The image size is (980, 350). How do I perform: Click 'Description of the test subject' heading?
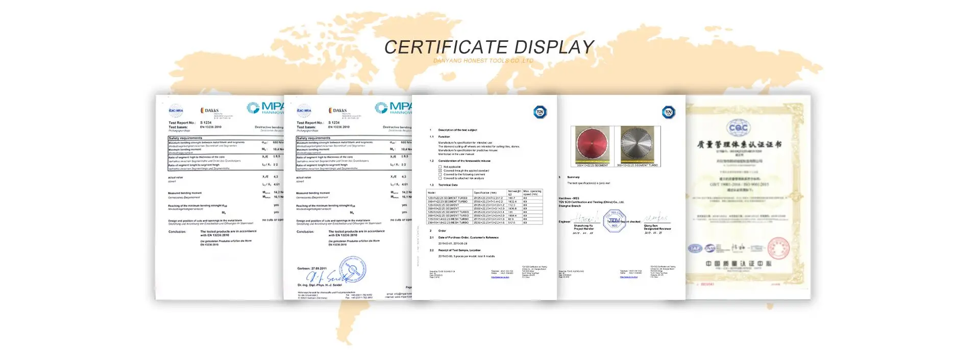[458, 130]
